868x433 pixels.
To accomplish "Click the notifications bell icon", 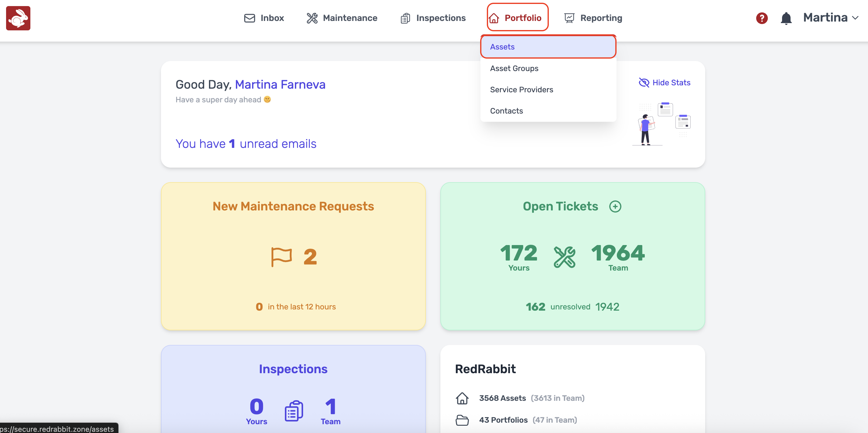I will click(x=786, y=18).
